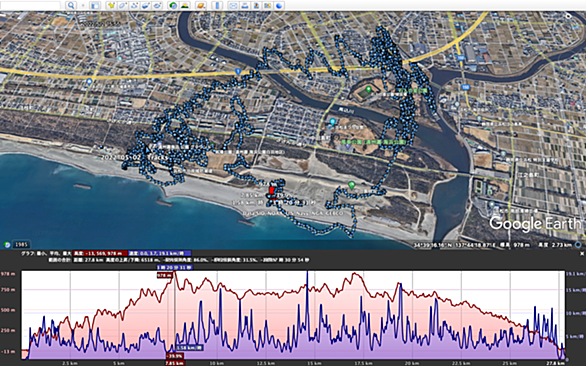Click the search input field

[30, 5]
